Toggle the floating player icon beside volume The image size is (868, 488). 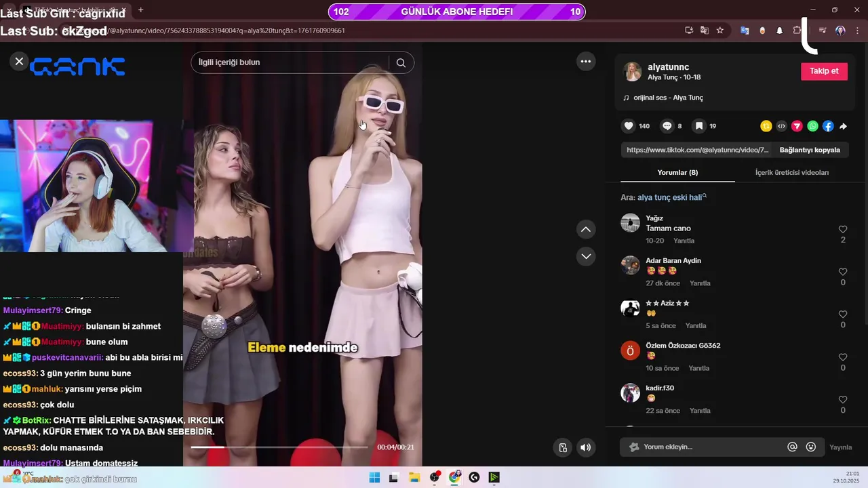click(563, 447)
